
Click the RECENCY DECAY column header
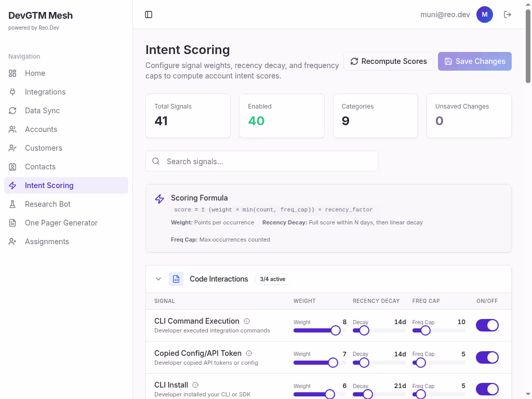tap(376, 301)
